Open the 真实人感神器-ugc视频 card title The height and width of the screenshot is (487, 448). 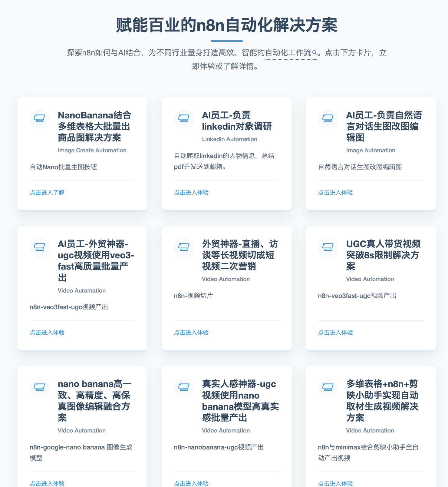[x=240, y=401]
